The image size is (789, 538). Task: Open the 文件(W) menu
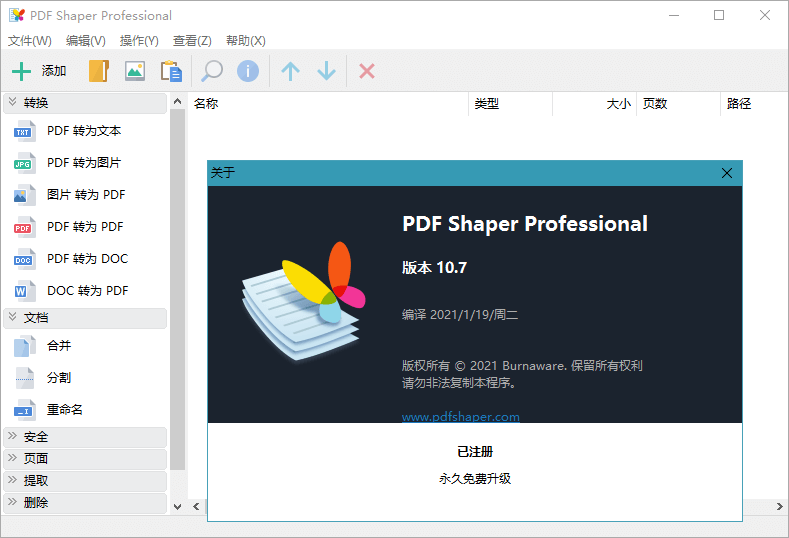click(30, 41)
